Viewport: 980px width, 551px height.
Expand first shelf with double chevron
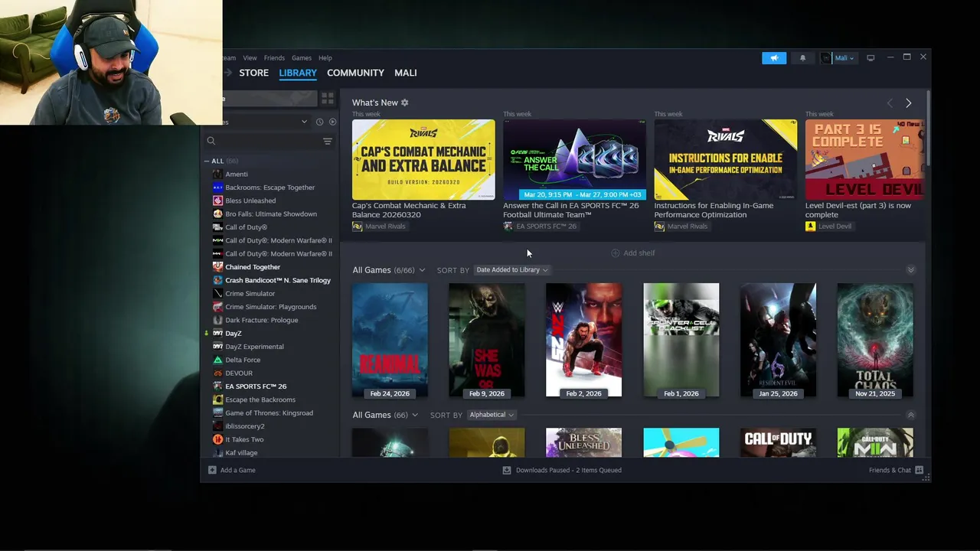pyautogui.click(x=910, y=270)
